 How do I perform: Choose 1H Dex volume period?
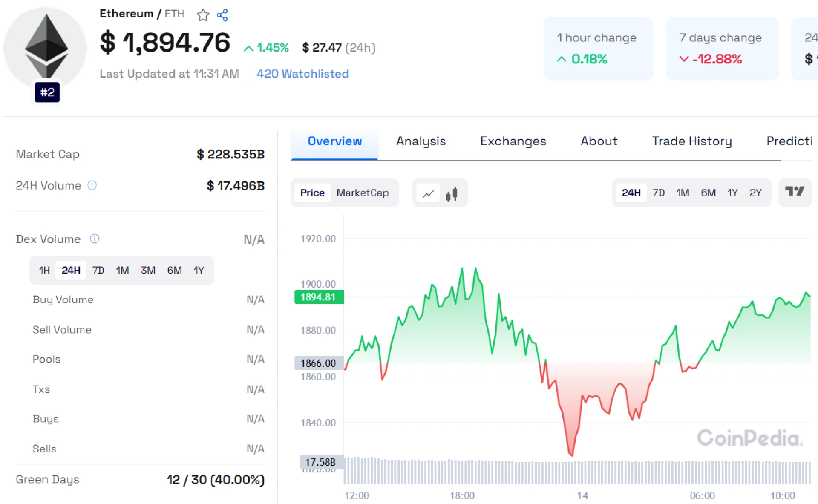[44, 271]
